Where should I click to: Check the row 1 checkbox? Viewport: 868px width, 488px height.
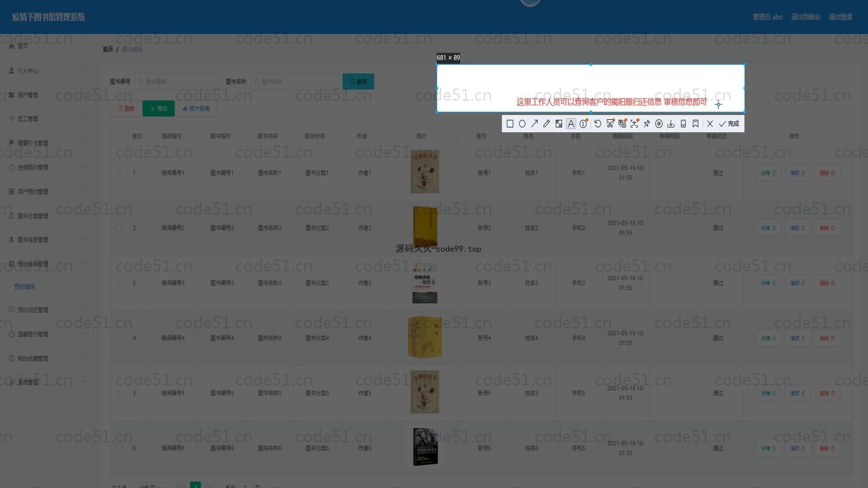(119, 173)
